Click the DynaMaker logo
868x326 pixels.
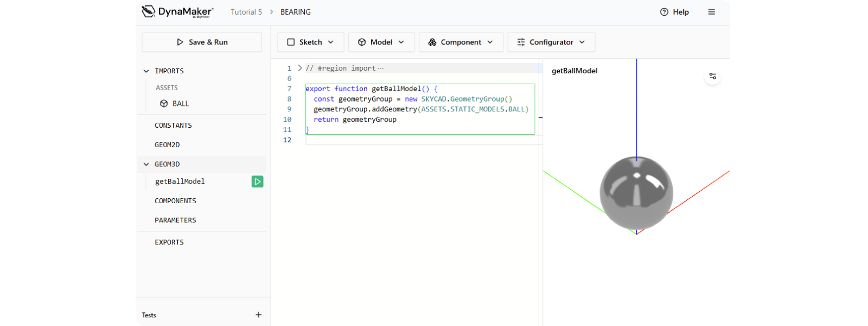(x=177, y=12)
